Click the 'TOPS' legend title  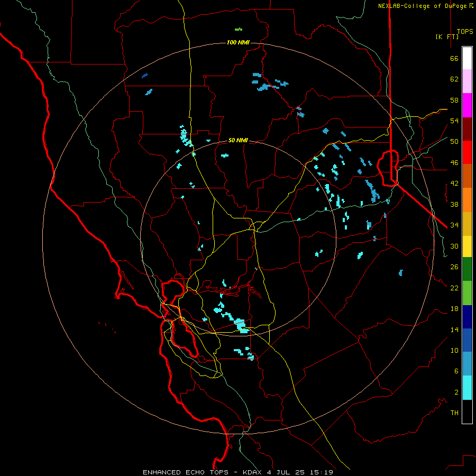pos(465,31)
